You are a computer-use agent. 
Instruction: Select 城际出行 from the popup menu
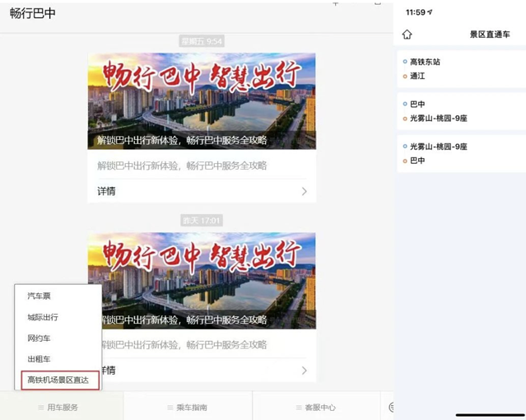point(43,317)
